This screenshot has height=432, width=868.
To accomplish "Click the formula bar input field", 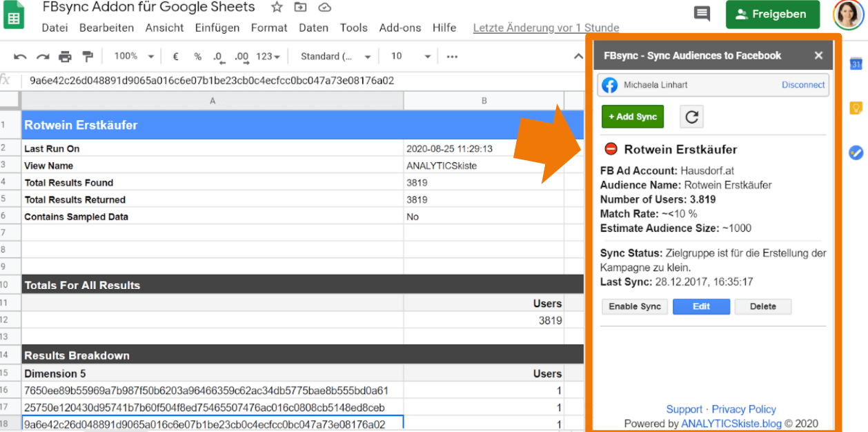I will tap(297, 81).
